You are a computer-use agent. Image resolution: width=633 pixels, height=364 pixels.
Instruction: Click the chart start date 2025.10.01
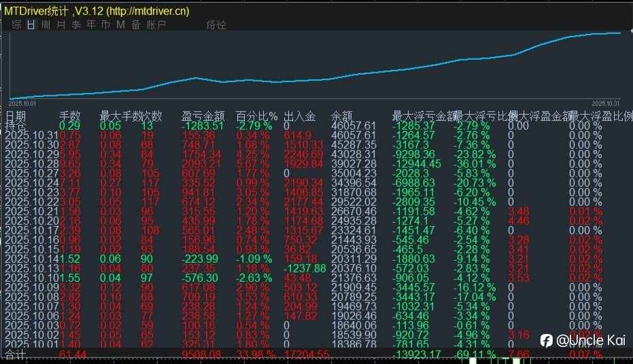(x=22, y=104)
